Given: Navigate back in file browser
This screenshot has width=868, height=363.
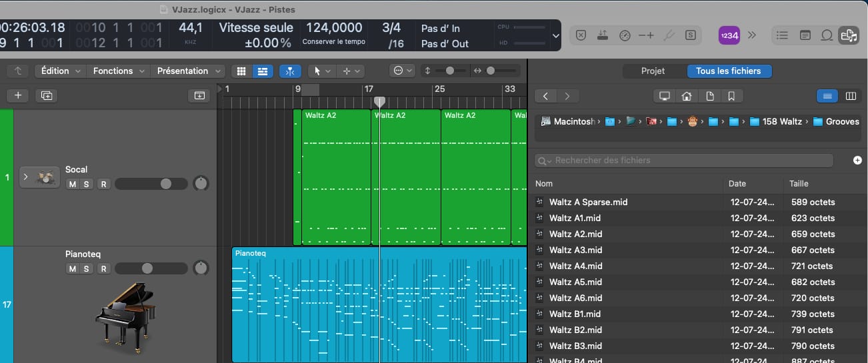Looking at the screenshot, I should pyautogui.click(x=545, y=96).
